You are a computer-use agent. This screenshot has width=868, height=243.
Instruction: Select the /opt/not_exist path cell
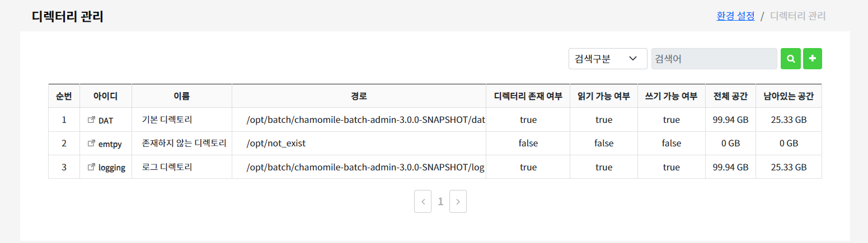[359, 144]
